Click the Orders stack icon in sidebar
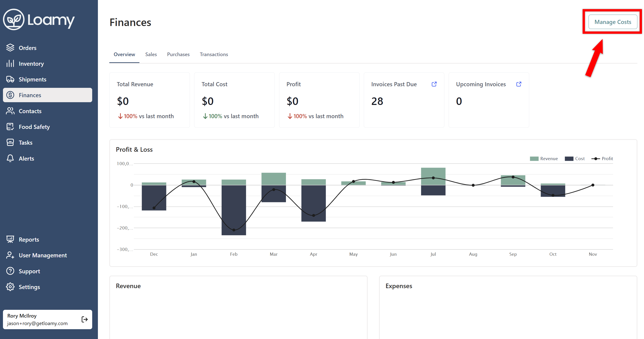This screenshot has height=339, width=644. tap(10, 47)
